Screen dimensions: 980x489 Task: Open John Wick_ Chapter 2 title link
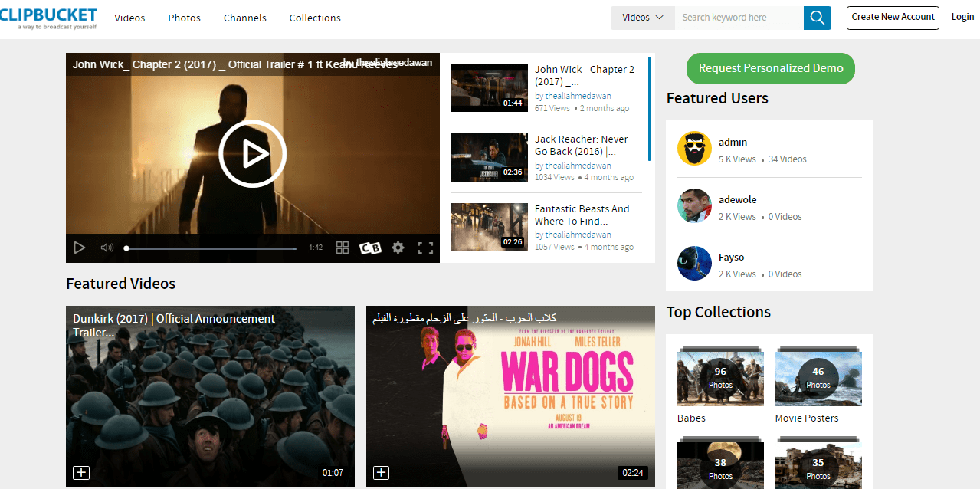(585, 75)
